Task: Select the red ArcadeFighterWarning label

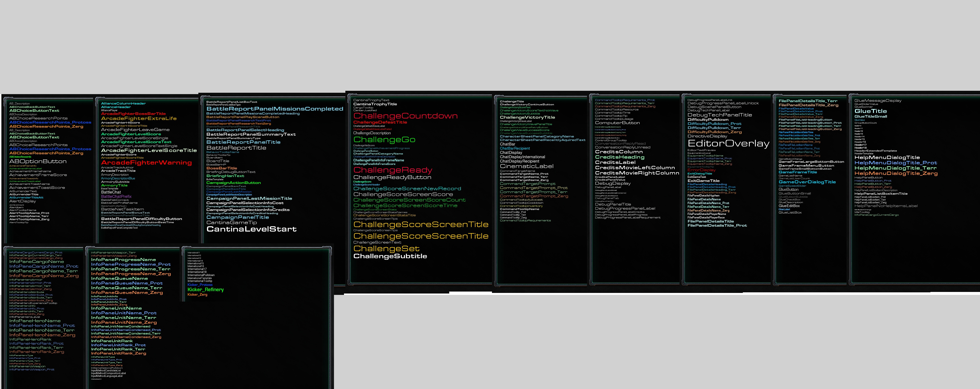Action: (146, 163)
